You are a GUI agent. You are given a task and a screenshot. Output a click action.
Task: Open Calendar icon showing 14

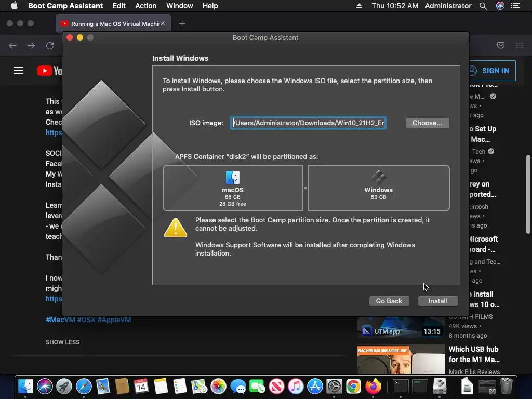[141, 386]
